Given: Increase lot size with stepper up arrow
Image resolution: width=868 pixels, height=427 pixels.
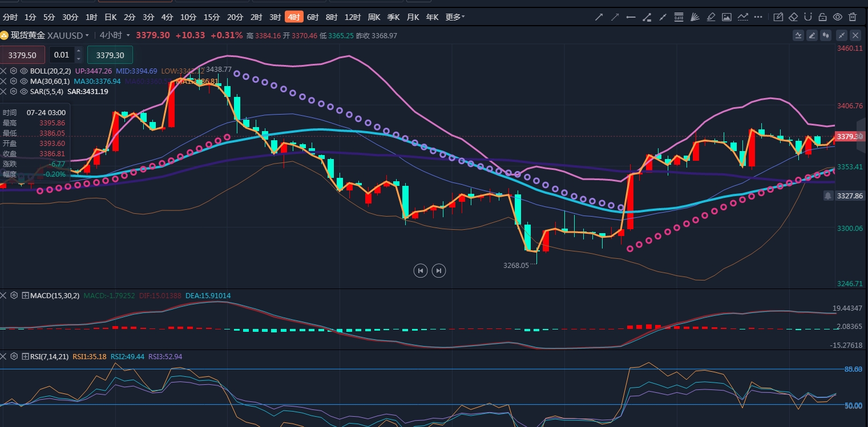Looking at the screenshot, I should (79, 52).
